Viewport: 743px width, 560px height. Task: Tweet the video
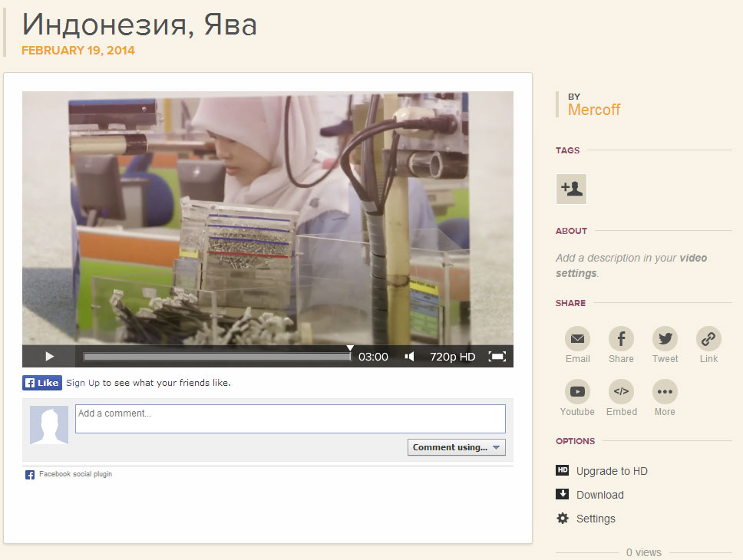pyautogui.click(x=665, y=344)
